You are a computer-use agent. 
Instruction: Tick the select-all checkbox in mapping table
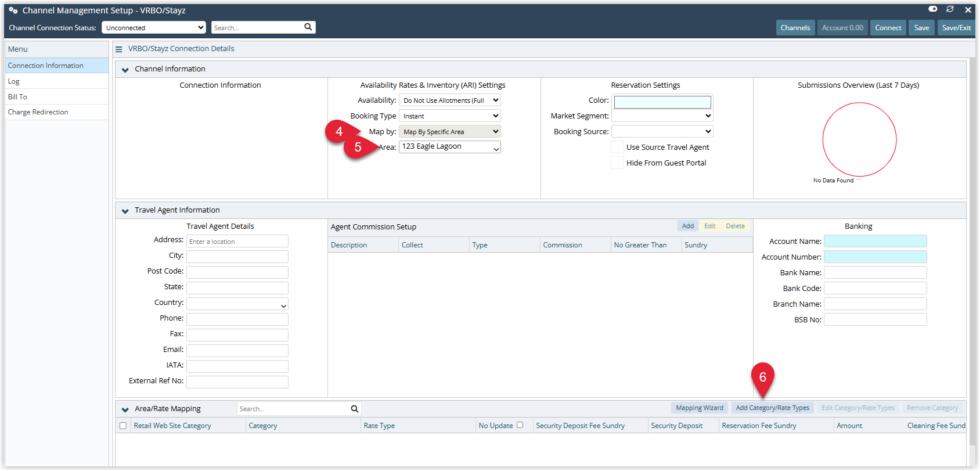(123, 426)
